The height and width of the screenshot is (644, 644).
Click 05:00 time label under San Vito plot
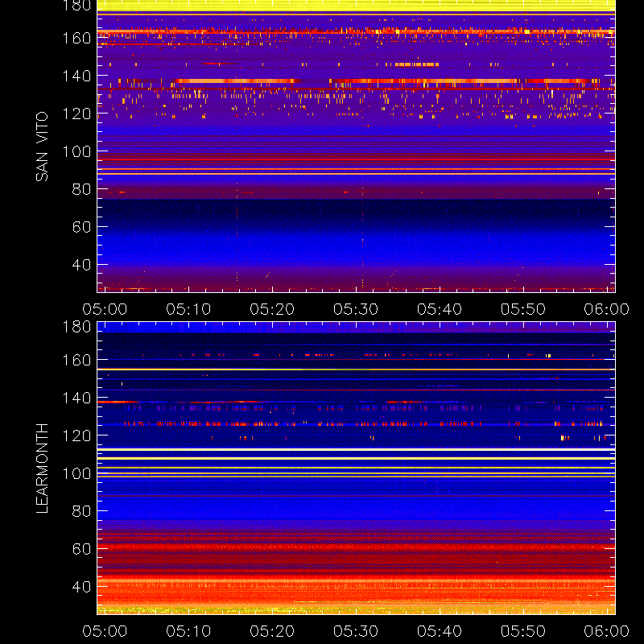coord(105,309)
